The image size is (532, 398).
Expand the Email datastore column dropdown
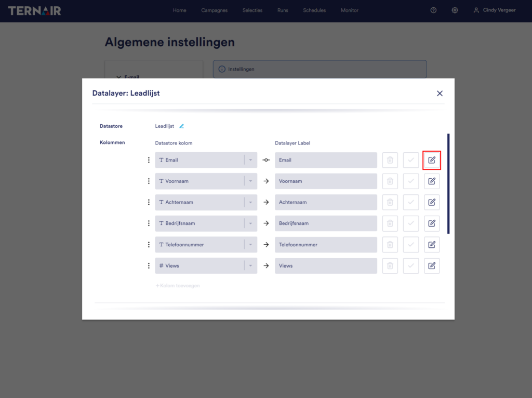click(250, 160)
